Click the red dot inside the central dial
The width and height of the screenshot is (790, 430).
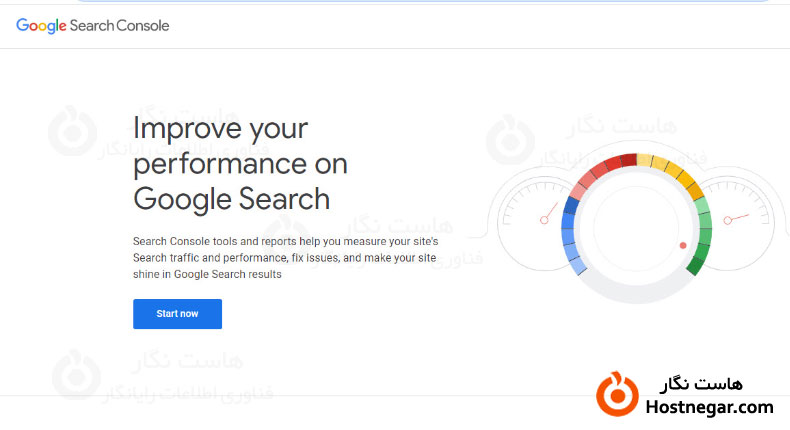[683, 245]
